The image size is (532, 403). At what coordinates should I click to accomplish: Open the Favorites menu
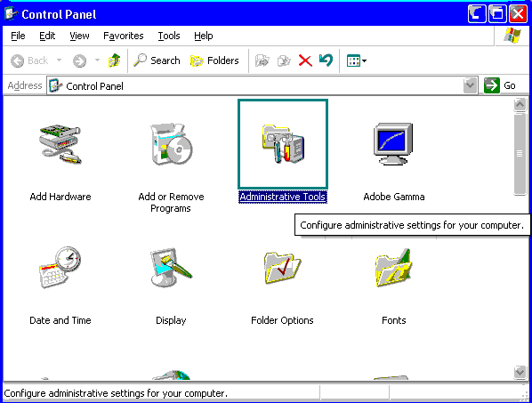(123, 36)
